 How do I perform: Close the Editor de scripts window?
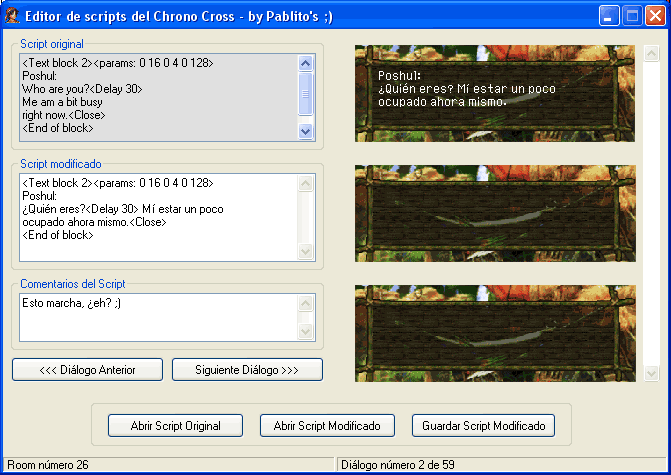[x=656, y=16]
